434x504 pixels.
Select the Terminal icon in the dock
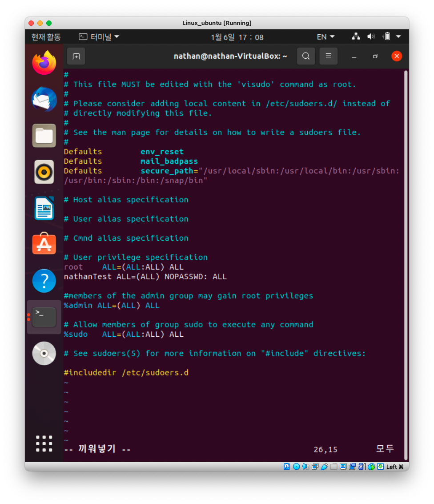tap(44, 317)
